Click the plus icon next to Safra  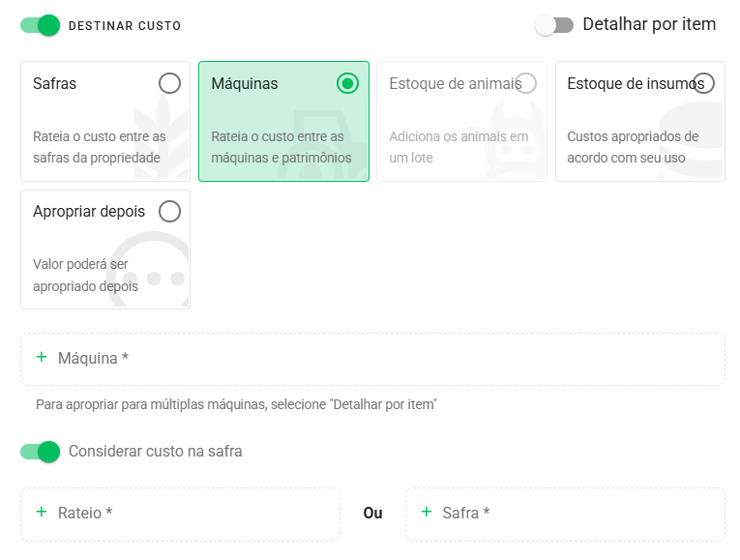tap(427, 512)
